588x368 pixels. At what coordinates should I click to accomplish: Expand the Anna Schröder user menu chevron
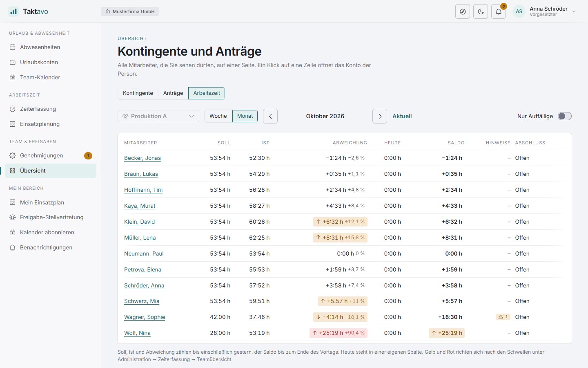pos(574,11)
